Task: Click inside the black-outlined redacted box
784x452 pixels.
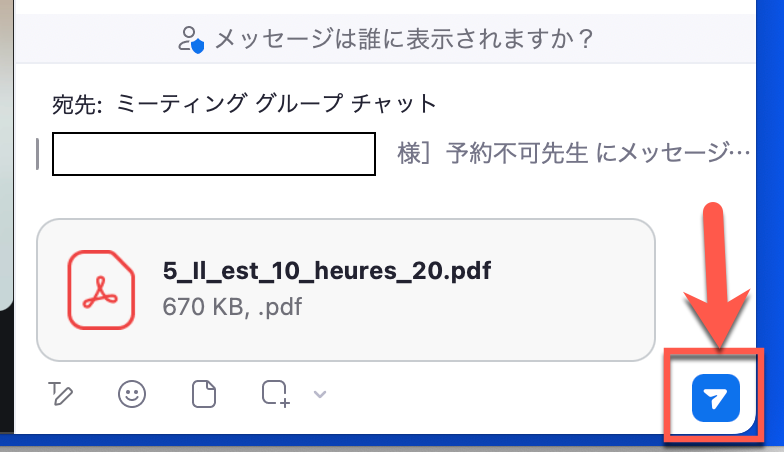Action: click(x=214, y=154)
